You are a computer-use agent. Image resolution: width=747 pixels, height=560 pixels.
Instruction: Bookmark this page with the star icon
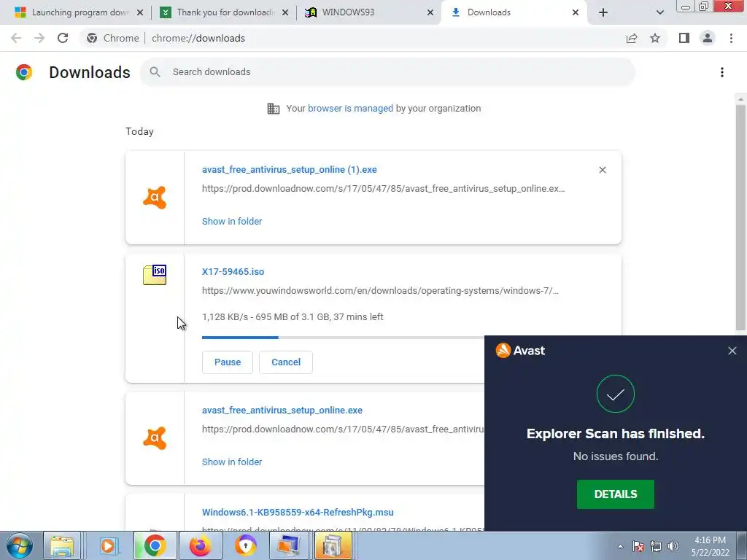pos(655,38)
